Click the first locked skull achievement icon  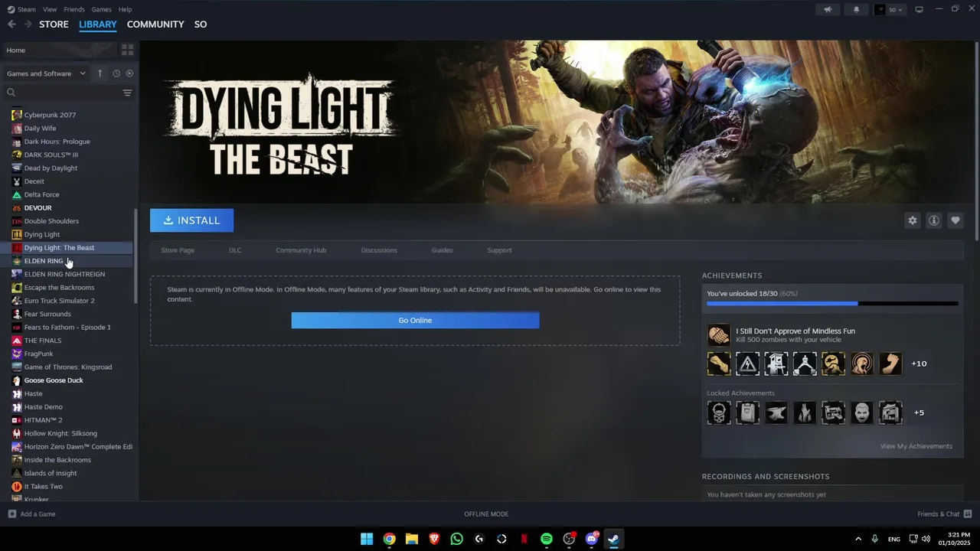[719, 412]
